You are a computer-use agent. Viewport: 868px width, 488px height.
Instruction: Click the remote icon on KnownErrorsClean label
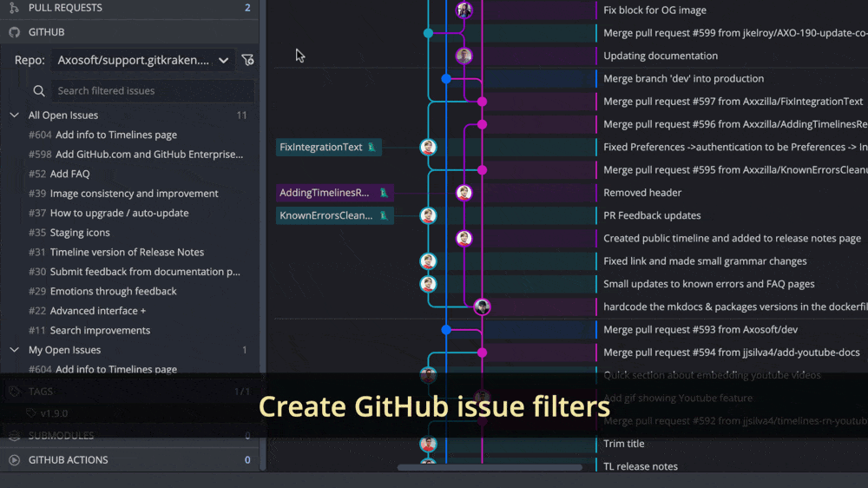384,215
